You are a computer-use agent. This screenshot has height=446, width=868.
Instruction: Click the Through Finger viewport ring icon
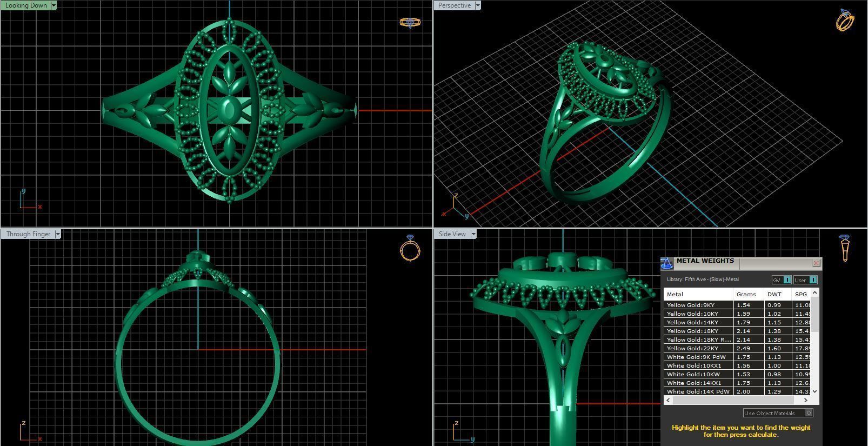[x=410, y=248]
